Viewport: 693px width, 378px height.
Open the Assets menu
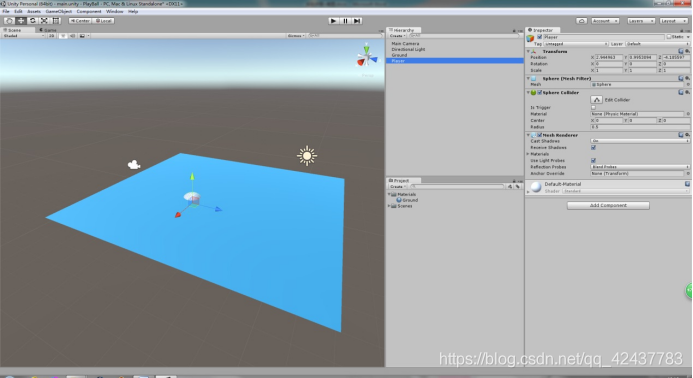(x=34, y=11)
